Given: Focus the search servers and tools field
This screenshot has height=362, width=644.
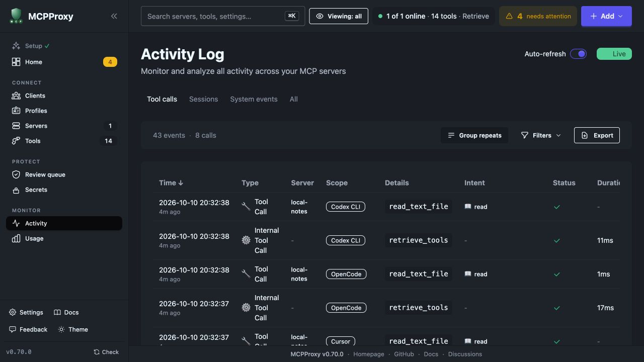Looking at the screenshot, I should pyautogui.click(x=223, y=16).
